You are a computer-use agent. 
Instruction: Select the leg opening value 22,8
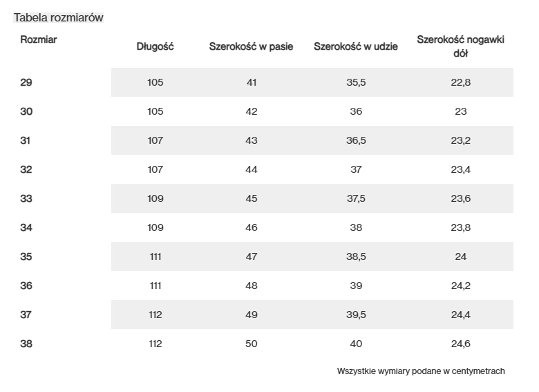[461, 82]
